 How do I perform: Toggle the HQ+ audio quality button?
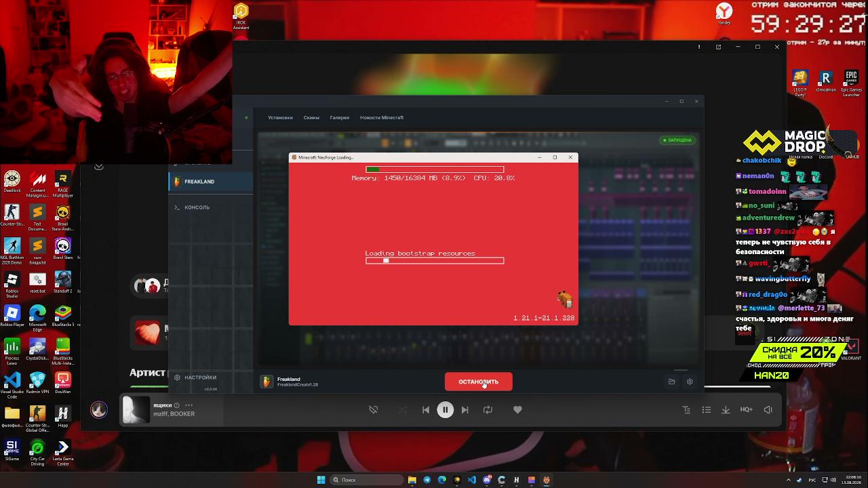point(746,409)
